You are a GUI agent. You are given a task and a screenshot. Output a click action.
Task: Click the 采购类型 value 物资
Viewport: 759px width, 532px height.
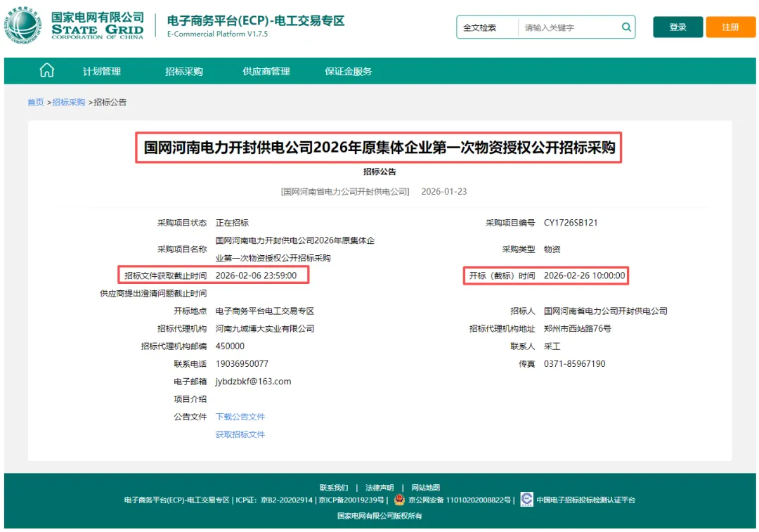(552, 249)
